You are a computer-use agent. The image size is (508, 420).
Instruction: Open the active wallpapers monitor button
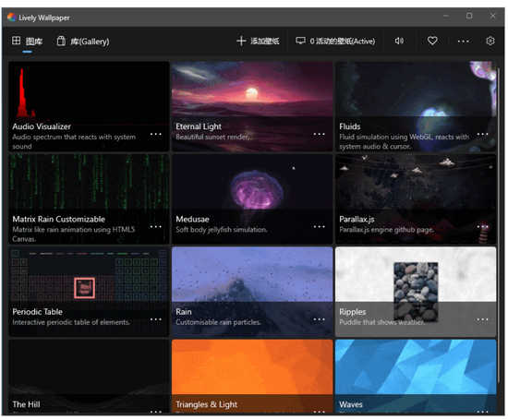[335, 42]
